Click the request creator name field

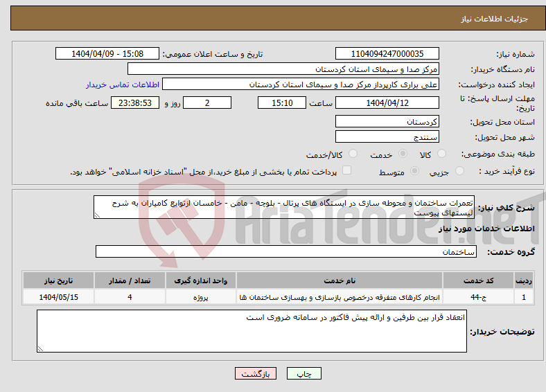click(x=301, y=84)
